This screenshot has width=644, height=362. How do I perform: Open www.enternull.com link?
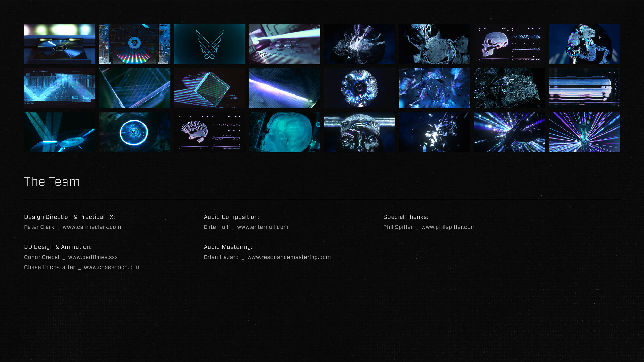(x=262, y=227)
